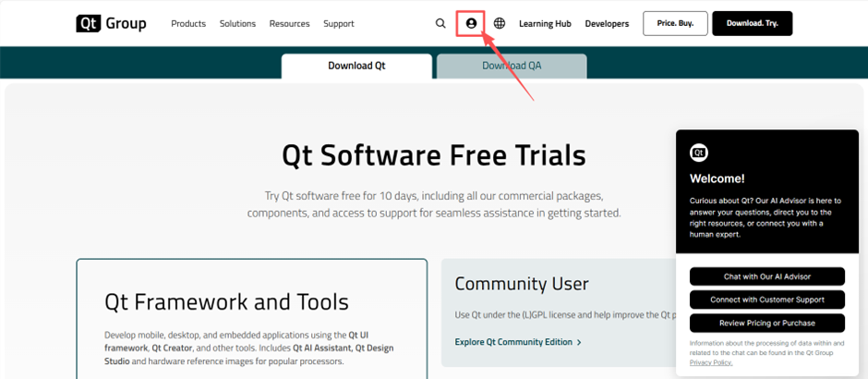Click the Community User heading
The image size is (868, 379).
click(x=522, y=285)
